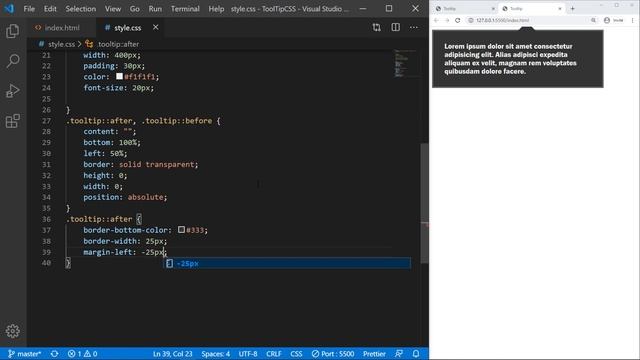Open the browser three-dot menu

(633, 20)
